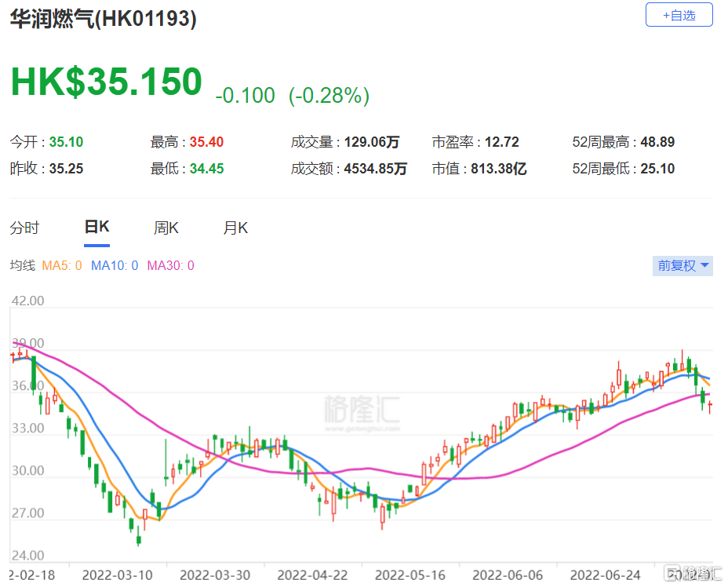Click the 成交量 value 129.06万
Viewport: 728px width, 587px height.
click(x=372, y=142)
